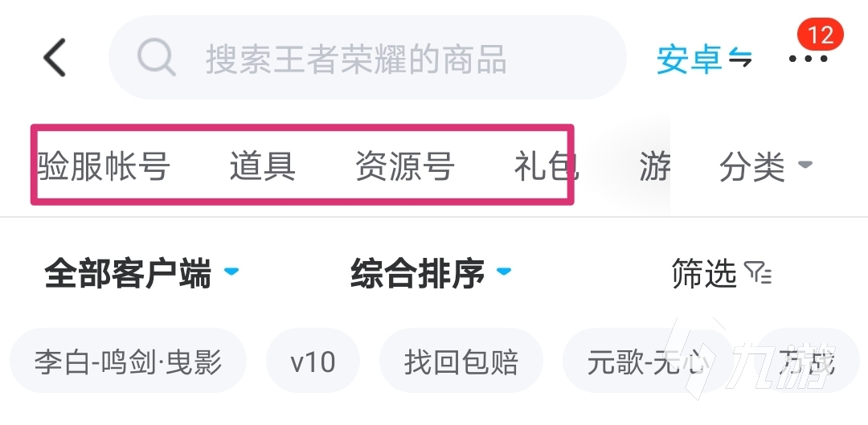Select the 找回包赔 filter chip

click(461, 362)
